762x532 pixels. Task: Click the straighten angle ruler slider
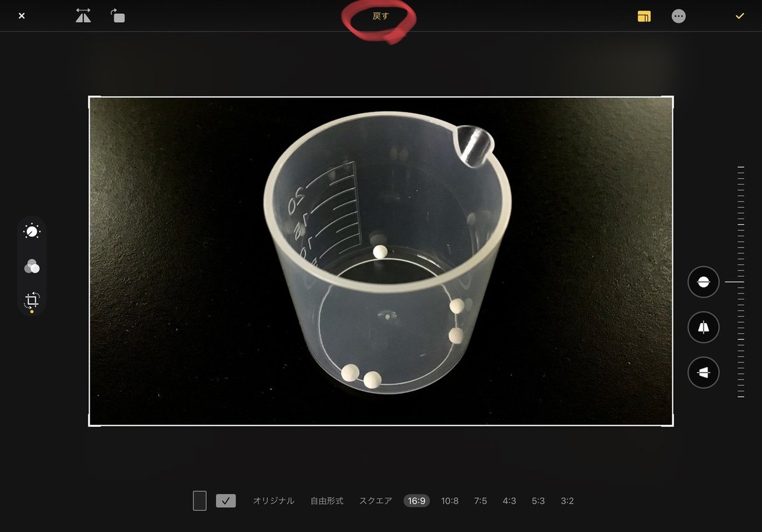740,282
